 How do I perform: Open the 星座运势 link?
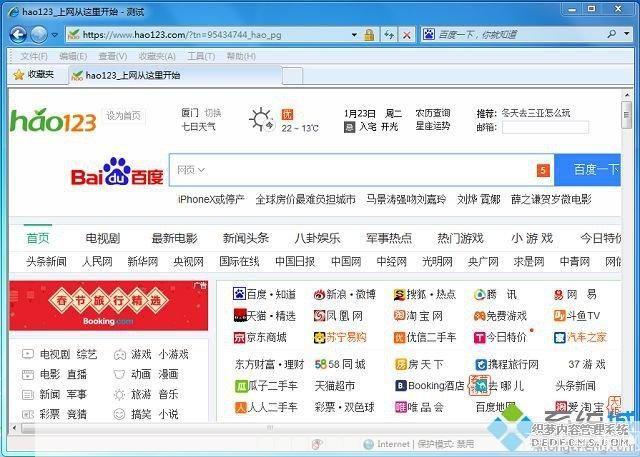point(433,126)
